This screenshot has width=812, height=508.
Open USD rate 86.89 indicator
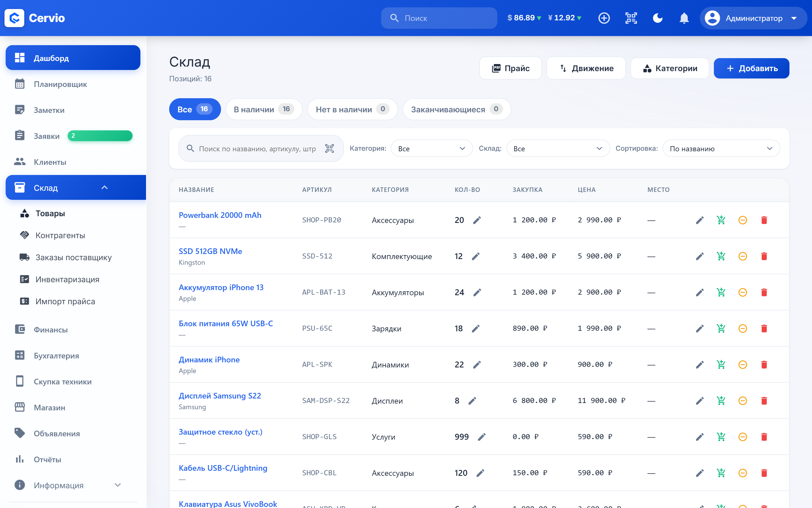click(524, 18)
